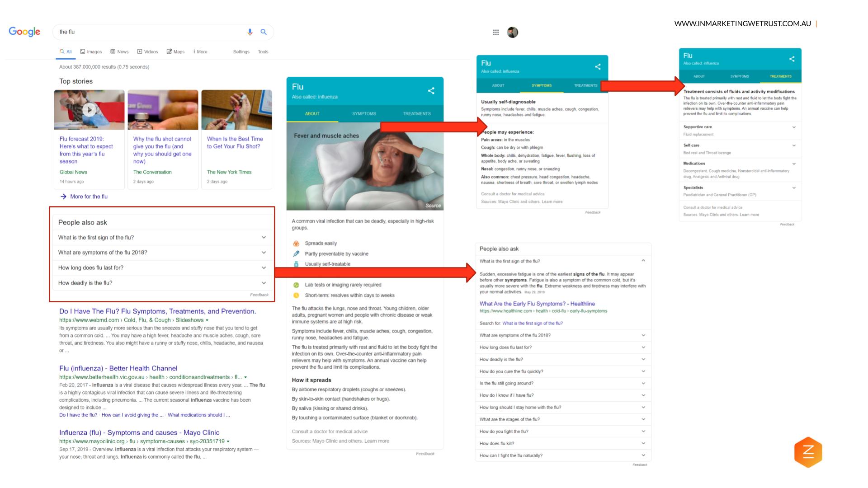
Task: Open search Settings
Action: click(x=241, y=52)
